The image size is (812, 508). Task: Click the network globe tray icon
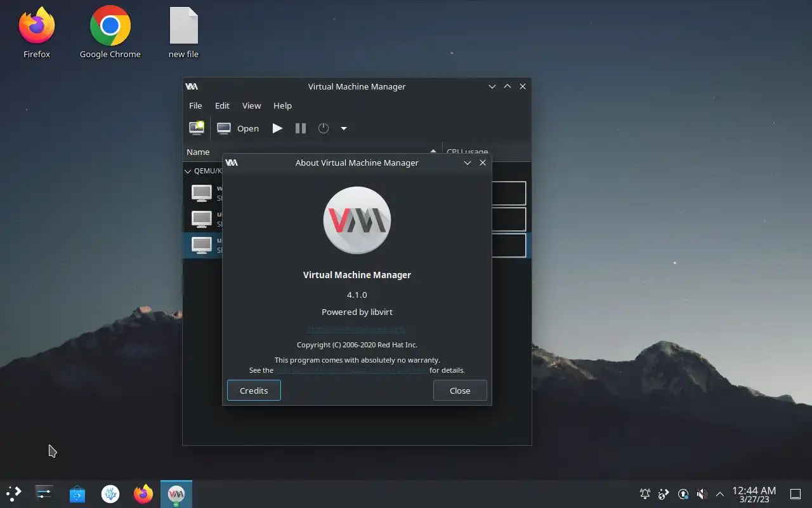[664, 493]
